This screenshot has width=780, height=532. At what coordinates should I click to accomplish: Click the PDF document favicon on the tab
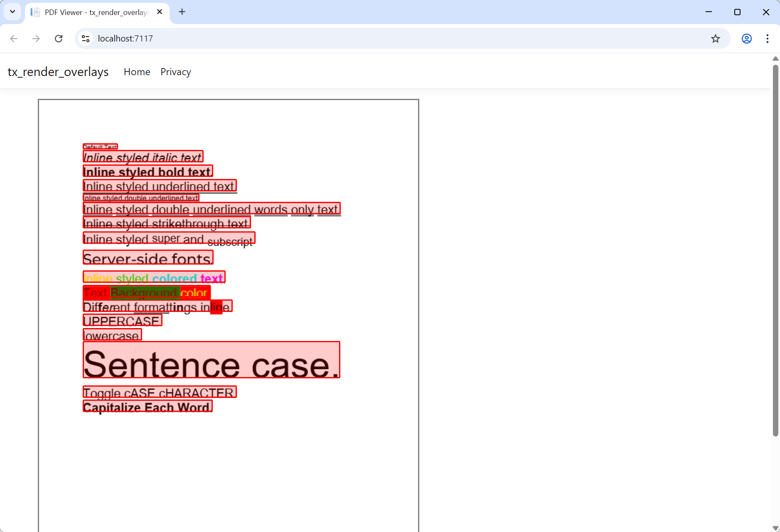coord(35,12)
